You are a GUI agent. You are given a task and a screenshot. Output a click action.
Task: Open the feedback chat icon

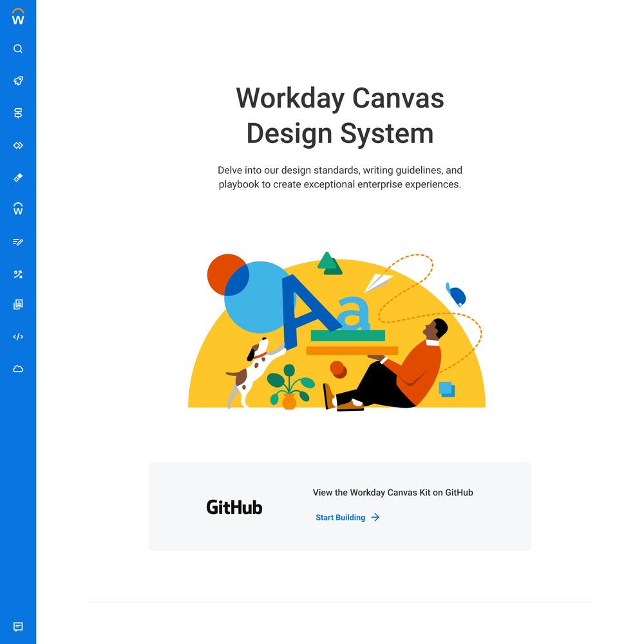[x=18, y=627]
